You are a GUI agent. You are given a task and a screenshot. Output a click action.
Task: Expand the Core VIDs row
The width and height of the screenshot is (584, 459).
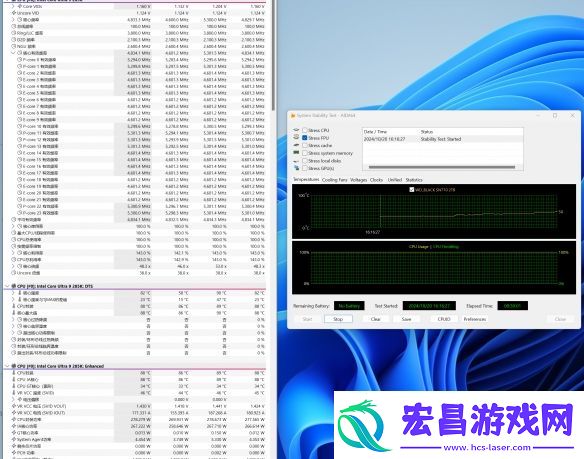(x=13, y=6)
